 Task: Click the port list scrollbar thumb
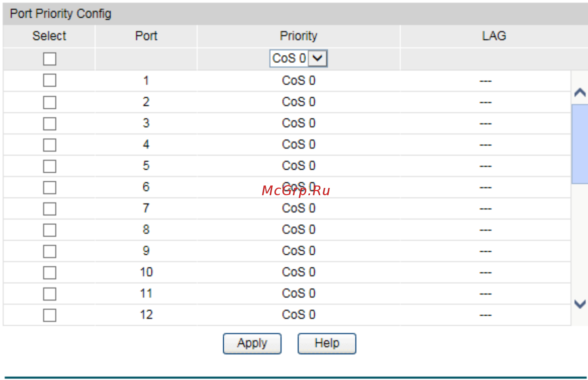[x=580, y=144]
